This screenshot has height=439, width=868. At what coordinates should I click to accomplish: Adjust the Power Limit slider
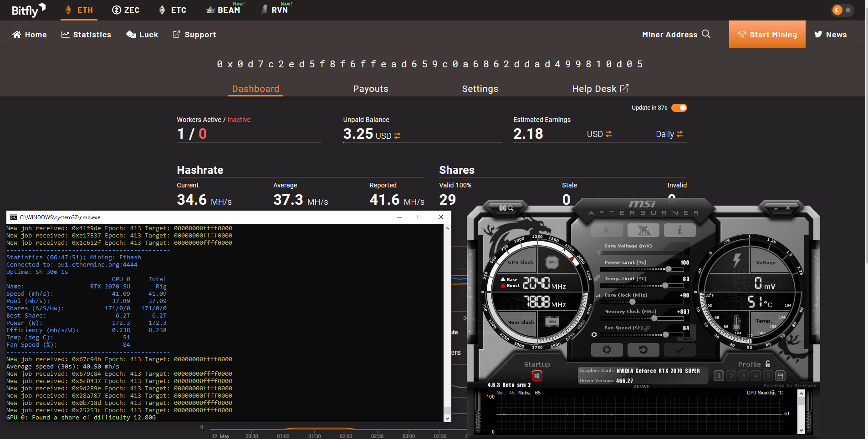pos(642,269)
